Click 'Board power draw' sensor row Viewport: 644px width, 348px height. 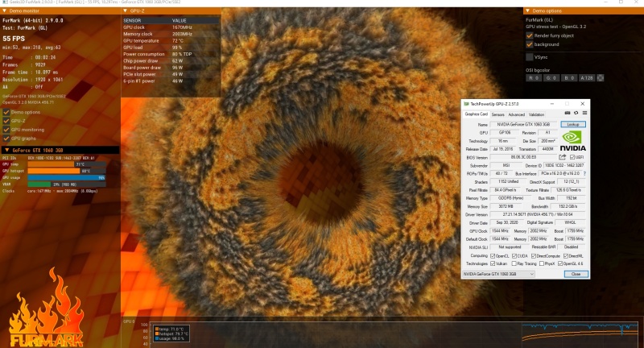(x=171, y=68)
